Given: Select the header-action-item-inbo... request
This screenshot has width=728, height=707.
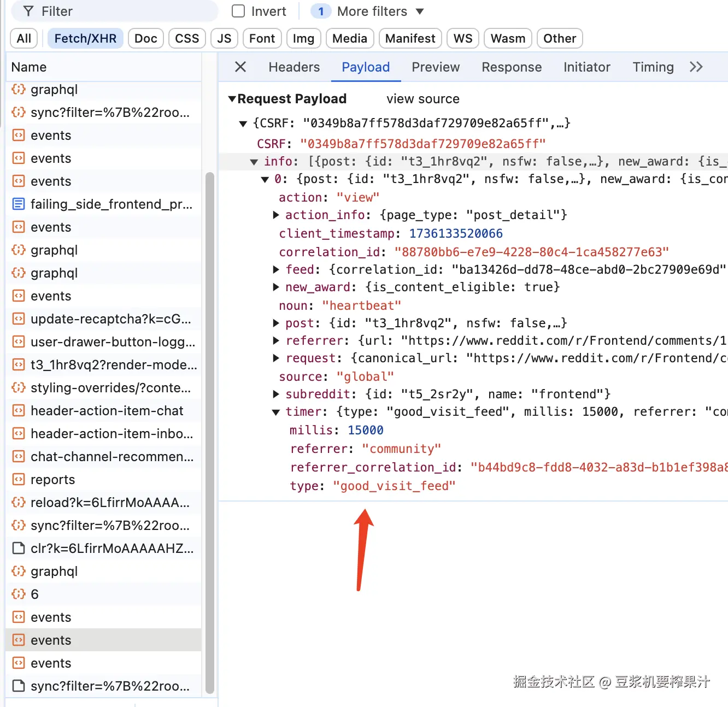Looking at the screenshot, I should 104,434.
